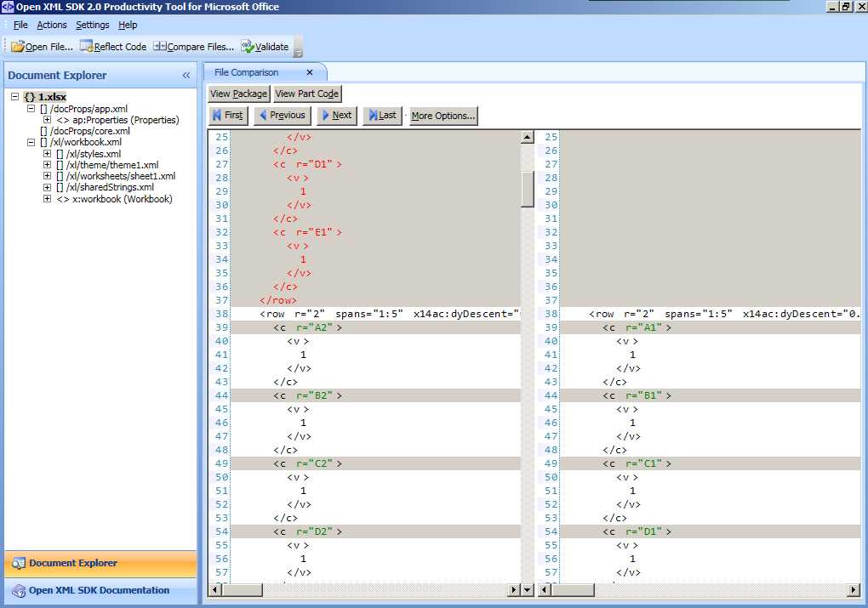This screenshot has height=608, width=868.
Task: Select /xl/worksheets/sheet1.xml tree item
Action: coord(116,176)
